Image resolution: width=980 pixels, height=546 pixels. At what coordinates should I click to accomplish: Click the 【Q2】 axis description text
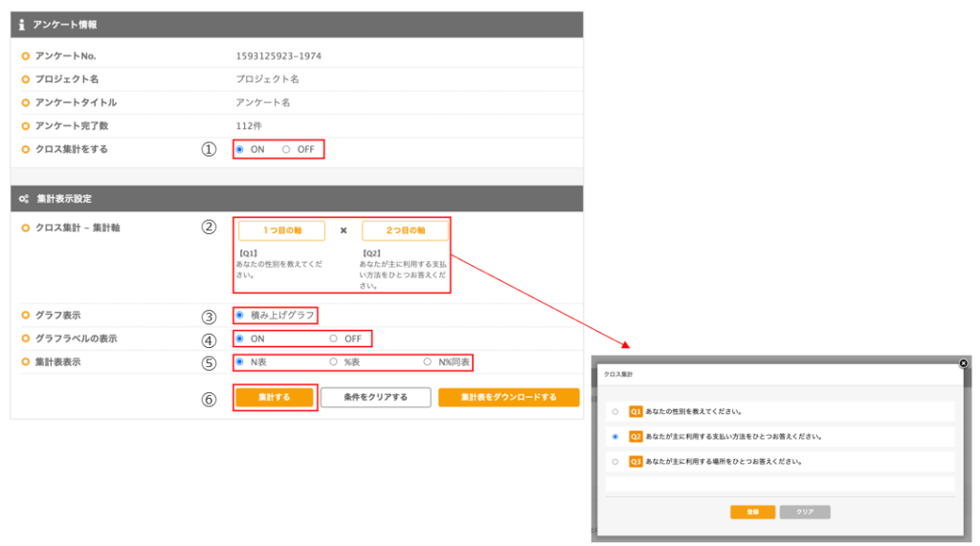(x=403, y=270)
